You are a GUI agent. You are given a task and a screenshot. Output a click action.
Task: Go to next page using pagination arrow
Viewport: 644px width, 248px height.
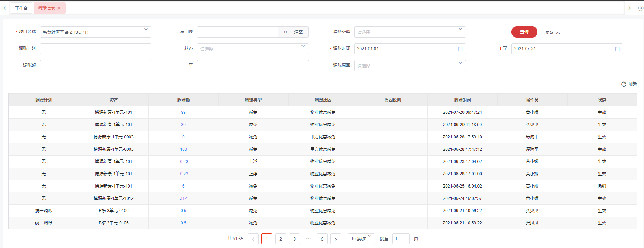[x=335, y=239]
